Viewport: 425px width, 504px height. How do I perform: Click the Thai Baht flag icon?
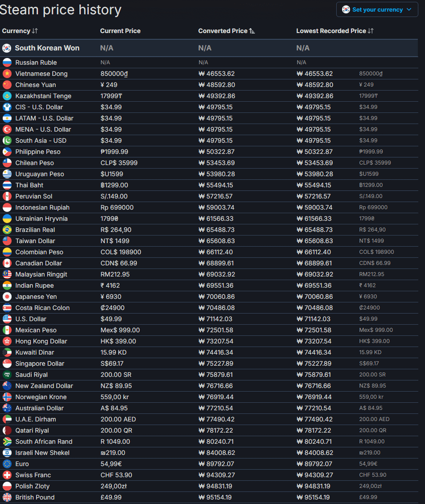(x=7, y=185)
